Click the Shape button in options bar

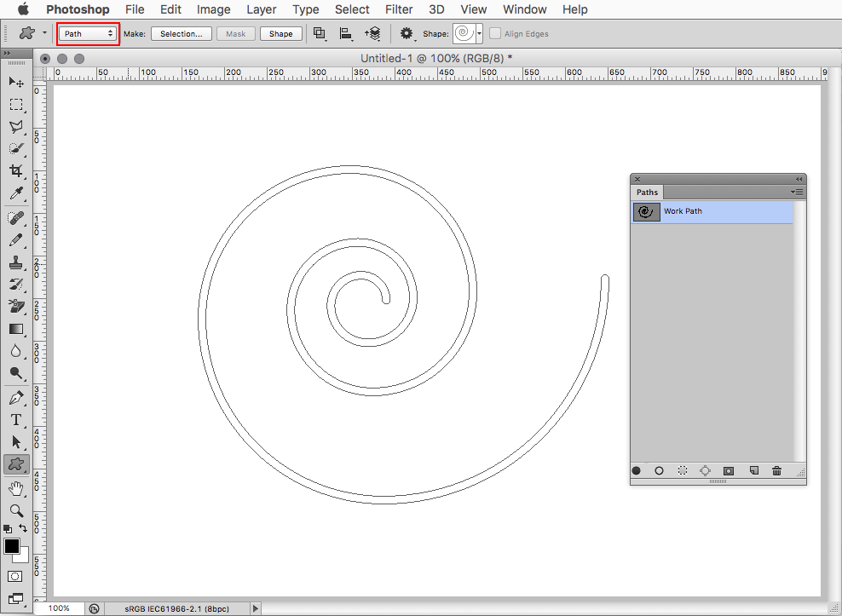point(281,34)
